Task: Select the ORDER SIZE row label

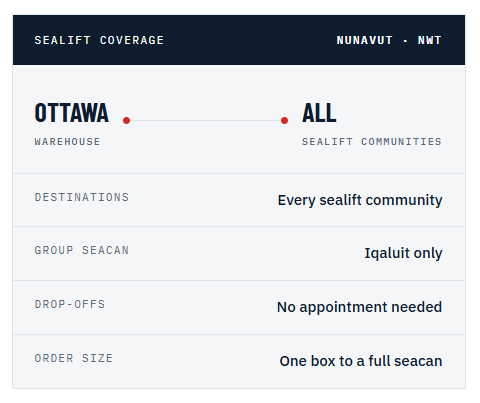Action: (x=74, y=358)
